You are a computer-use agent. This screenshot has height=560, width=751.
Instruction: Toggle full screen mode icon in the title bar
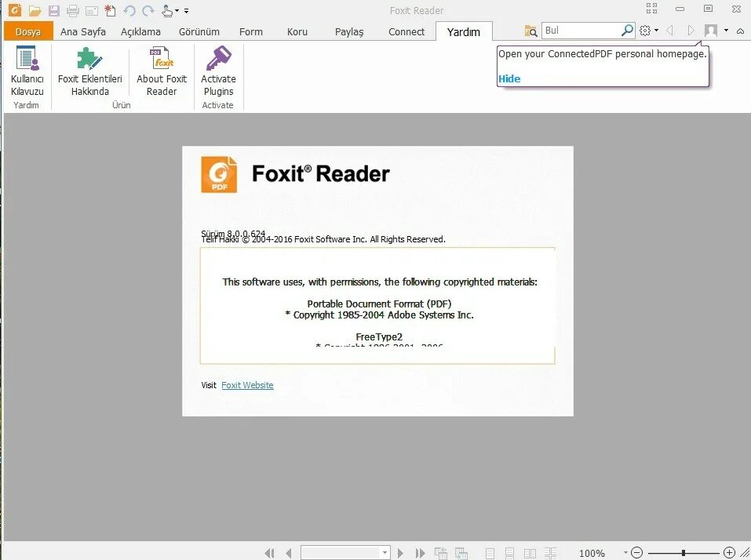click(652, 8)
